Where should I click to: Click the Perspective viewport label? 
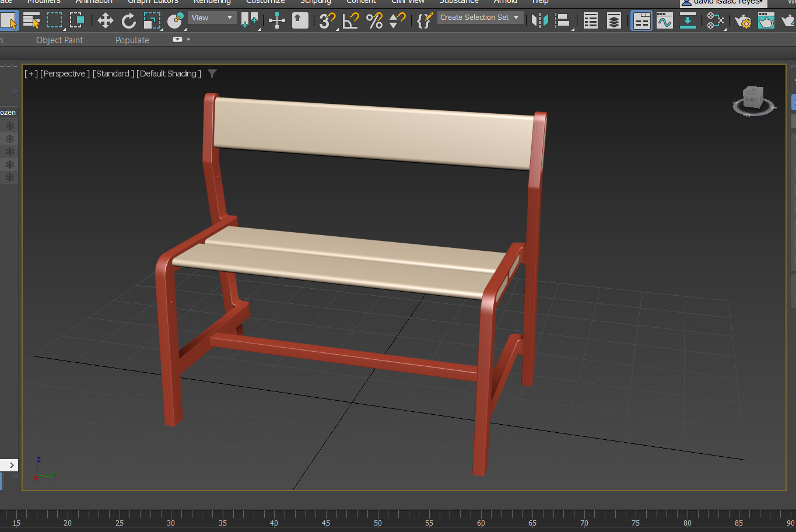pos(64,73)
